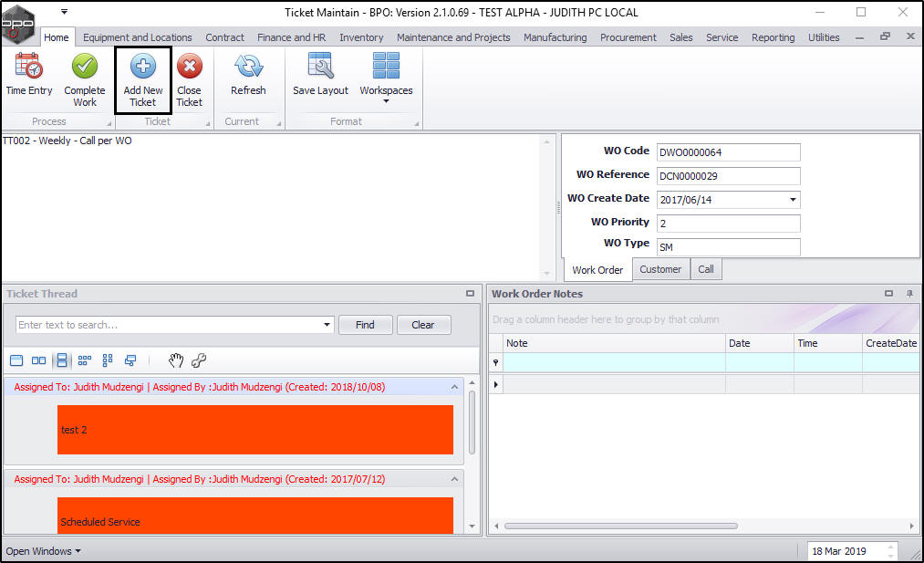Click the WO Priority field

[x=729, y=224]
